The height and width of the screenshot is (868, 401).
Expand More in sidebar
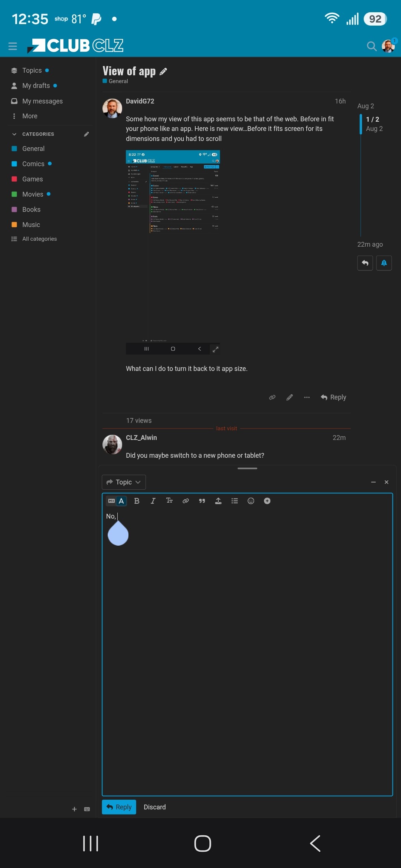tap(30, 116)
